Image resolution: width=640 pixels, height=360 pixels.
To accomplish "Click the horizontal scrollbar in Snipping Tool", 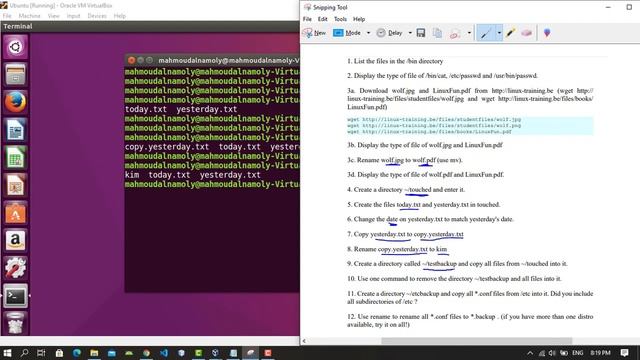I will pos(476,340).
